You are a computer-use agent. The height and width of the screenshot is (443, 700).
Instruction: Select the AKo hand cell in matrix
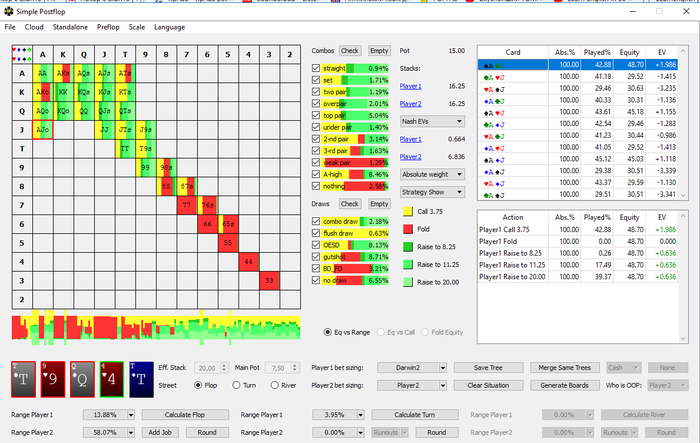[x=42, y=92]
